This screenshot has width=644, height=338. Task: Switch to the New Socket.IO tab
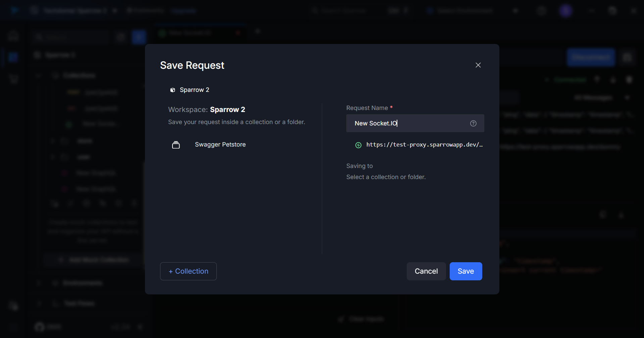[x=190, y=33]
